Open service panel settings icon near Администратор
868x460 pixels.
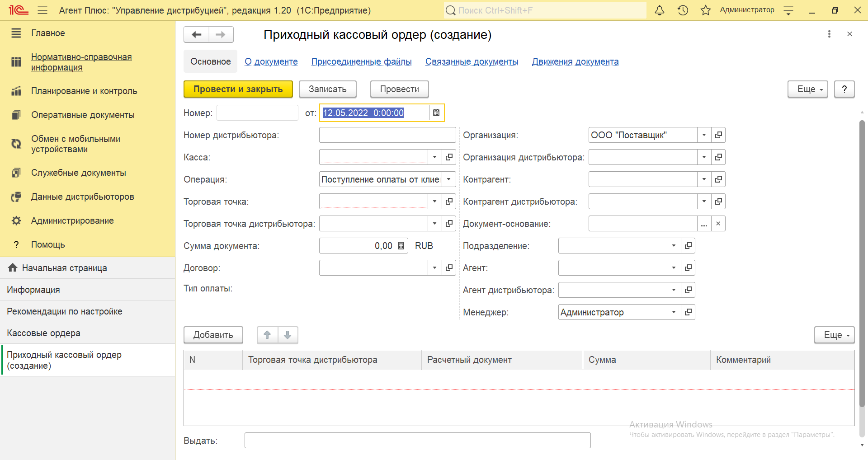coord(788,10)
